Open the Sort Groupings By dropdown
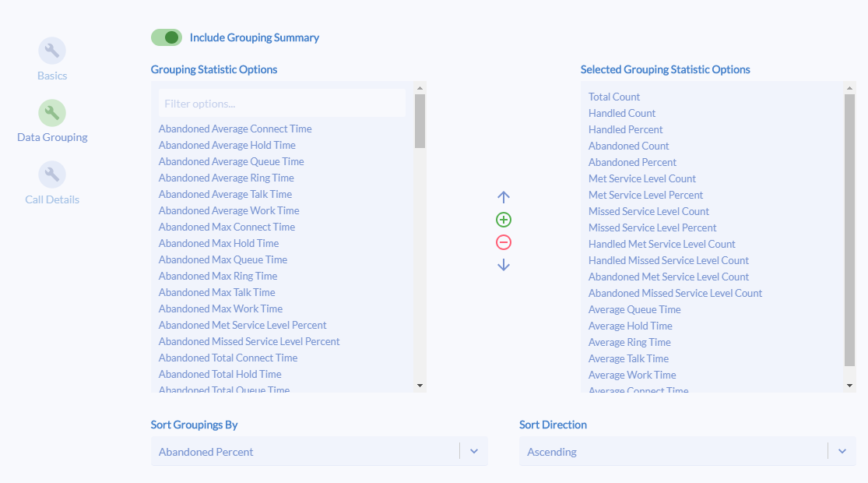The image size is (868, 483). (474, 451)
